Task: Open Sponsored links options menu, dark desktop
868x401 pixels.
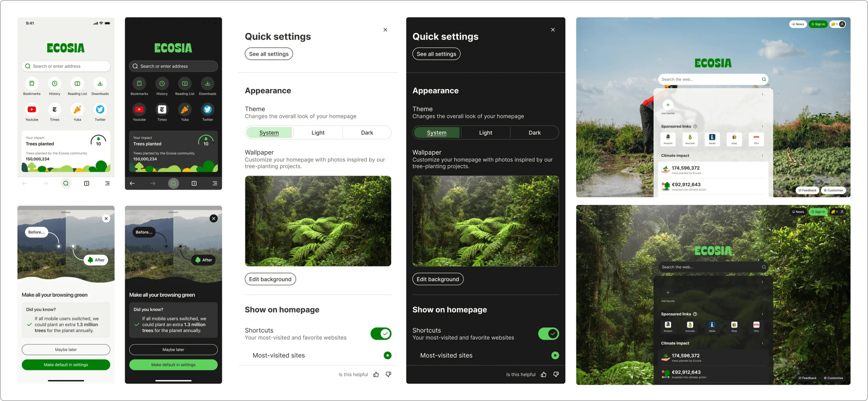Action: [763, 314]
